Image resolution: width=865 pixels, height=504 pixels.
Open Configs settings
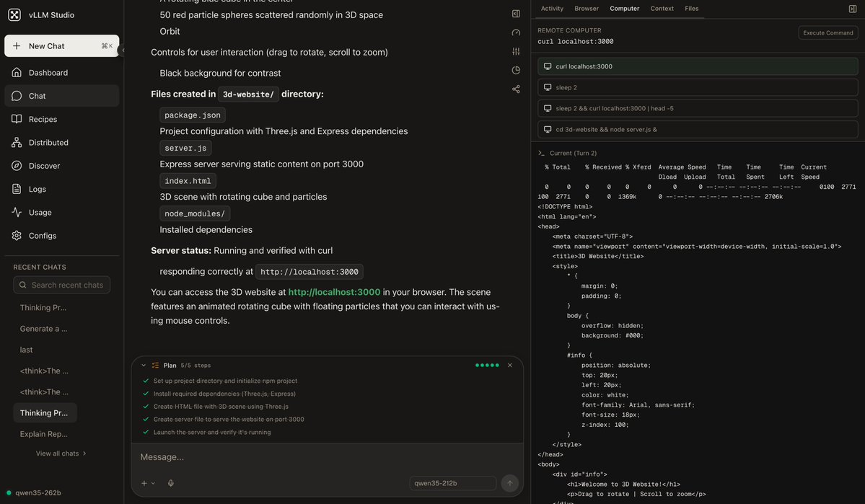(x=62, y=236)
